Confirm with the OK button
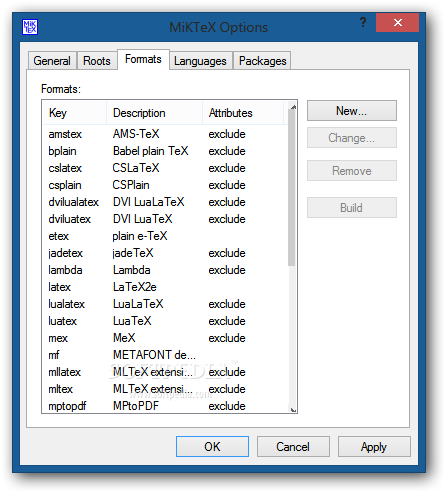Screen dimensions: 446x493 coord(212,447)
